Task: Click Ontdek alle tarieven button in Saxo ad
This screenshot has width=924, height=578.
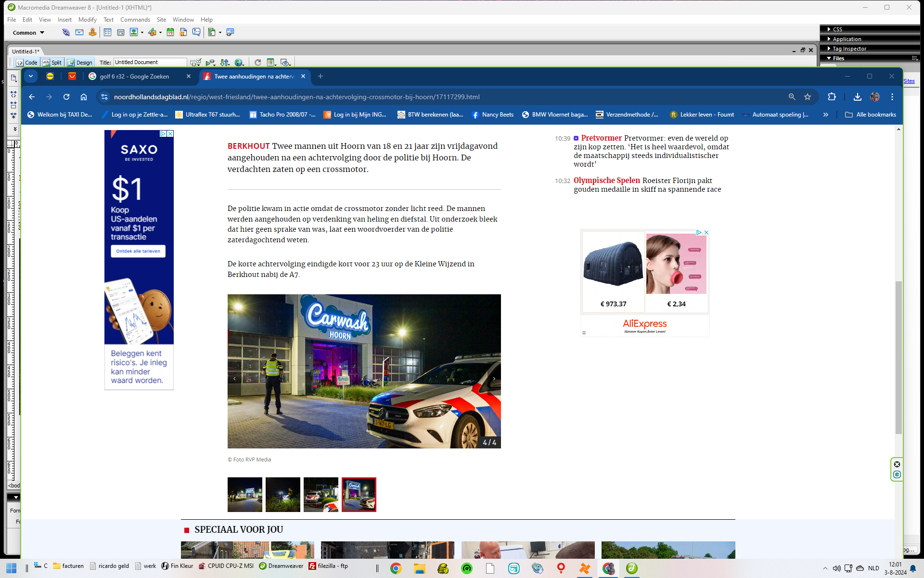Action: coord(138,251)
